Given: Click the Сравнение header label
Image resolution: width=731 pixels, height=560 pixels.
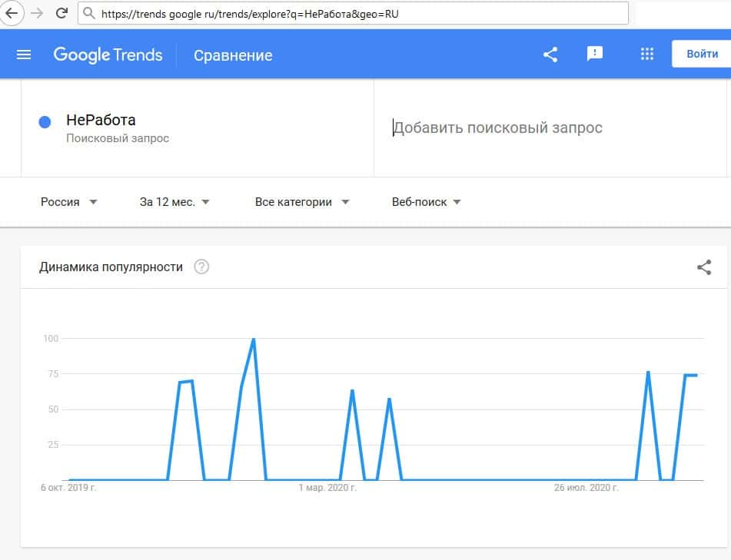Looking at the screenshot, I should (x=233, y=55).
